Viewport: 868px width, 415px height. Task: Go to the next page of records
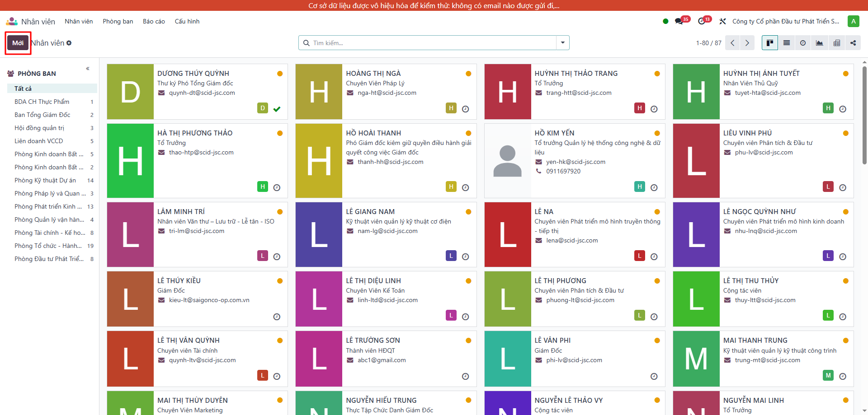(747, 43)
